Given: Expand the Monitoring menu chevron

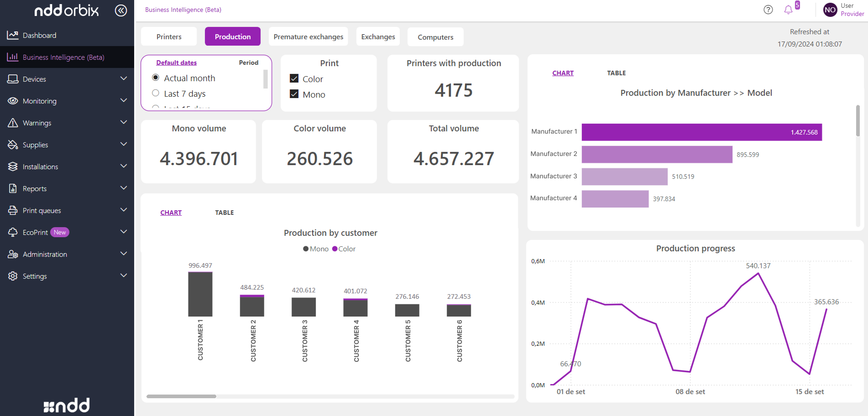Looking at the screenshot, I should point(124,100).
